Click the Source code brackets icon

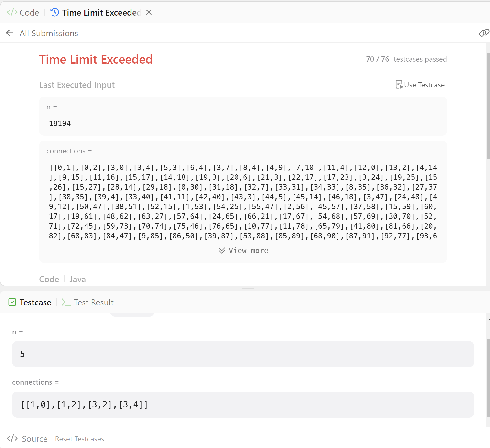click(12, 439)
